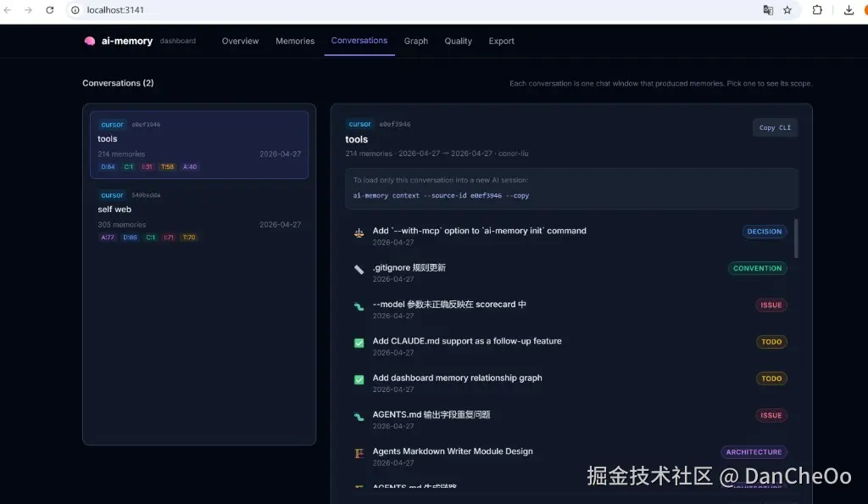Click the ai-memory dashboard title

click(127, 41)
